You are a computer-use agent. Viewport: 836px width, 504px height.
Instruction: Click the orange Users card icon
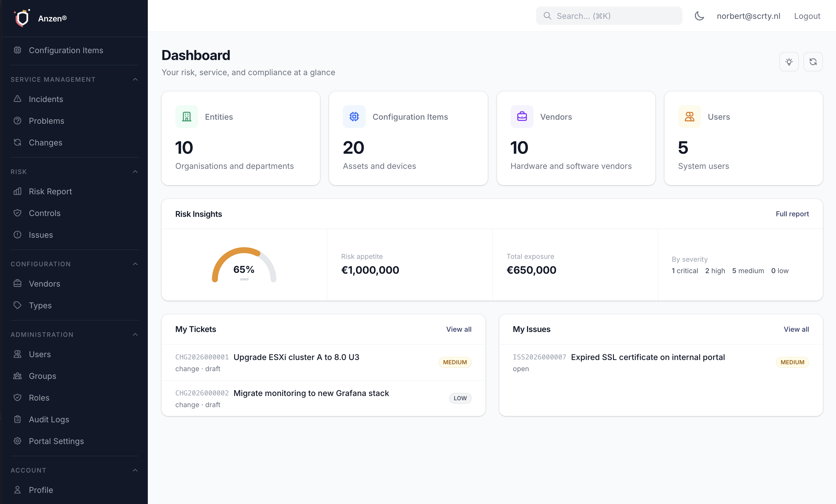[x=689, y=117]
